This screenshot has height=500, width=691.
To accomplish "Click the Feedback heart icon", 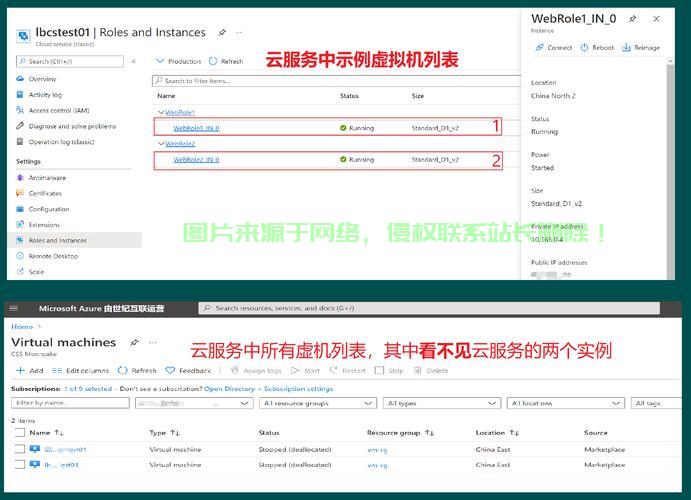I will (x=170, y=370).
